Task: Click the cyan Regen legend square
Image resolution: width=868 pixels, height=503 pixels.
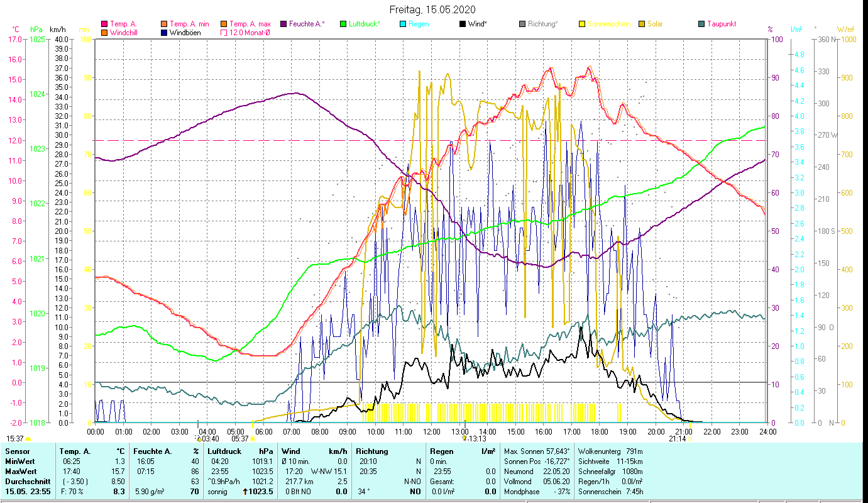Action: click(x=402, y=24)
